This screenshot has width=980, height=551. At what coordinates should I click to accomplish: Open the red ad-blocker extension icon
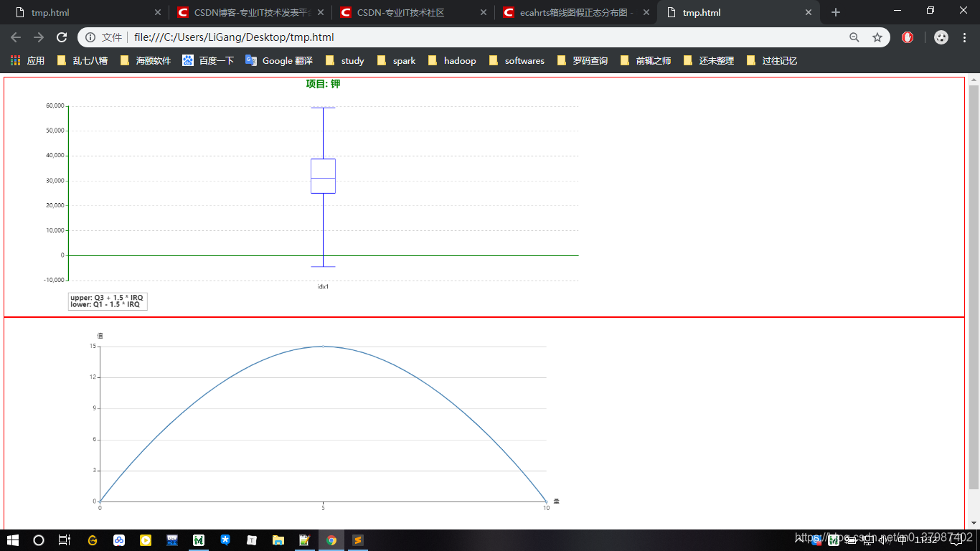(908, 37)
